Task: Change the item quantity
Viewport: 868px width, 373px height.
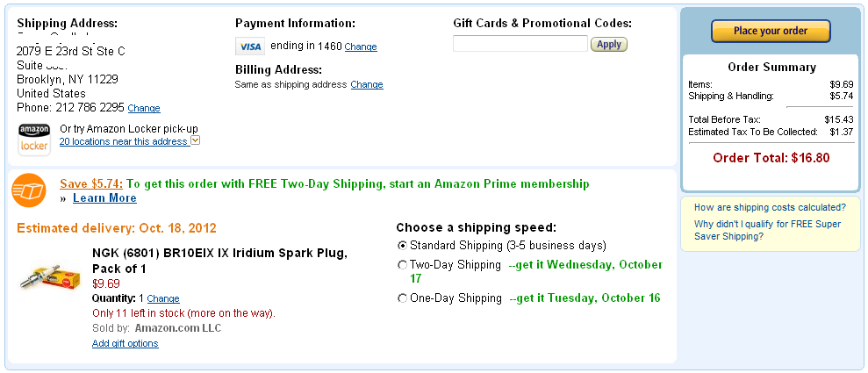Action: click(x=163, y=299)
